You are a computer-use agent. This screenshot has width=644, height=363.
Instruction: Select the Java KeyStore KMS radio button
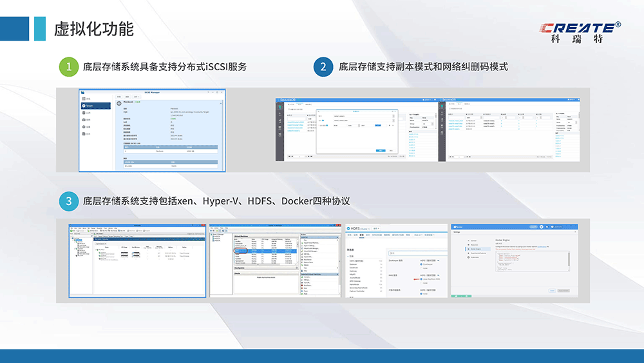pos(421,279)
